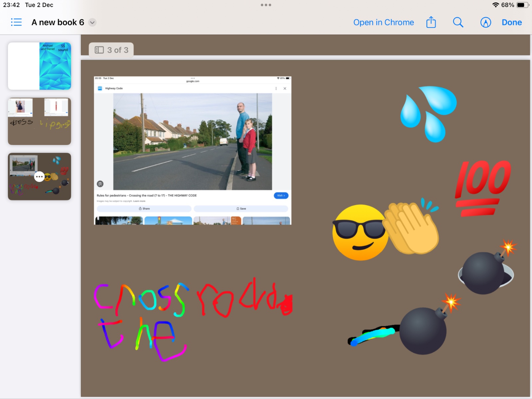Tap the Open in Chrome link

(x=383, y=22)
